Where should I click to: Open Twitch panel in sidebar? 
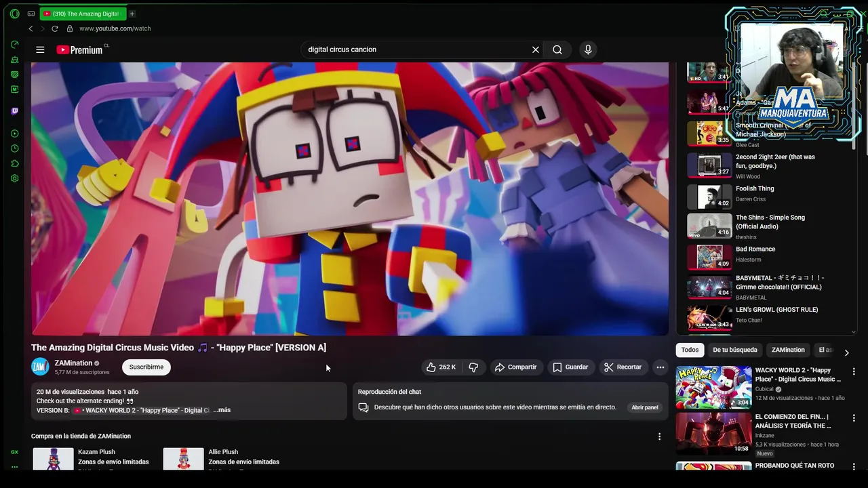click(15, 111)
